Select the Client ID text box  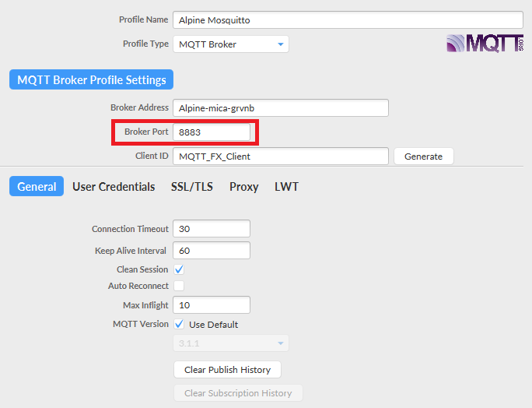coord(280,157)
